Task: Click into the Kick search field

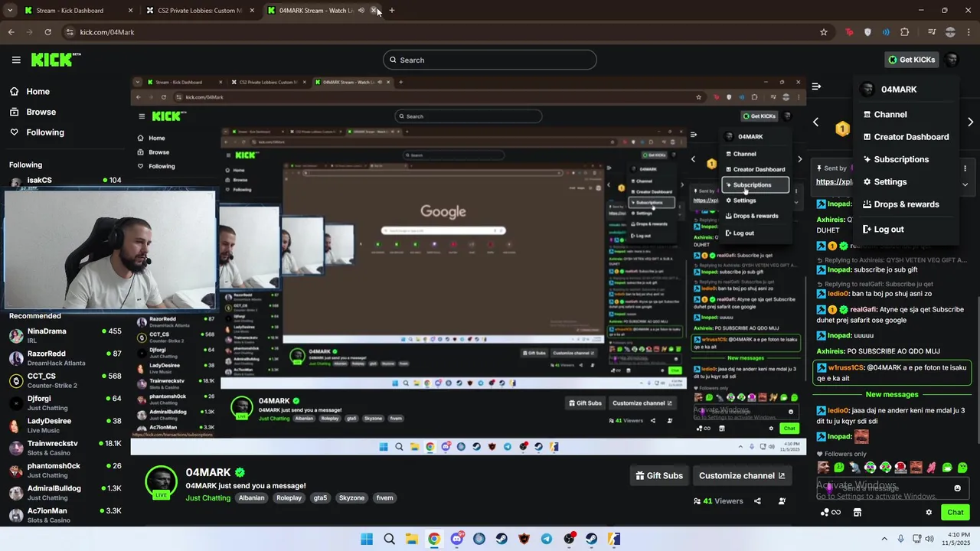Action: pyautogui.click(x=490, y=60)
